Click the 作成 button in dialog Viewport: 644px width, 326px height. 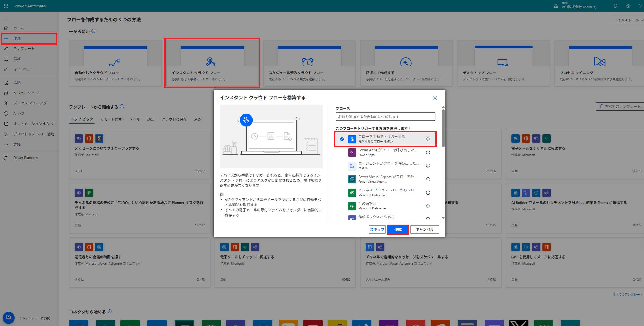pyautogui.click(x=398, y=229)
